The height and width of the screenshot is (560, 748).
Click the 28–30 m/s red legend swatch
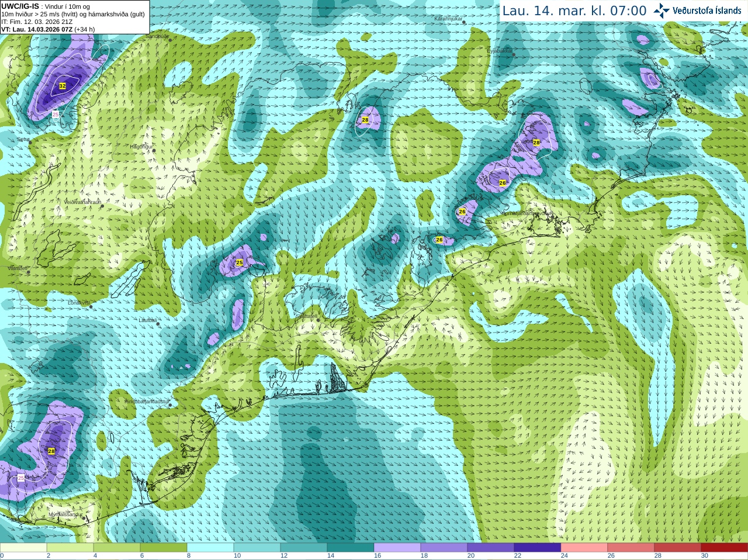pos(678,548)
